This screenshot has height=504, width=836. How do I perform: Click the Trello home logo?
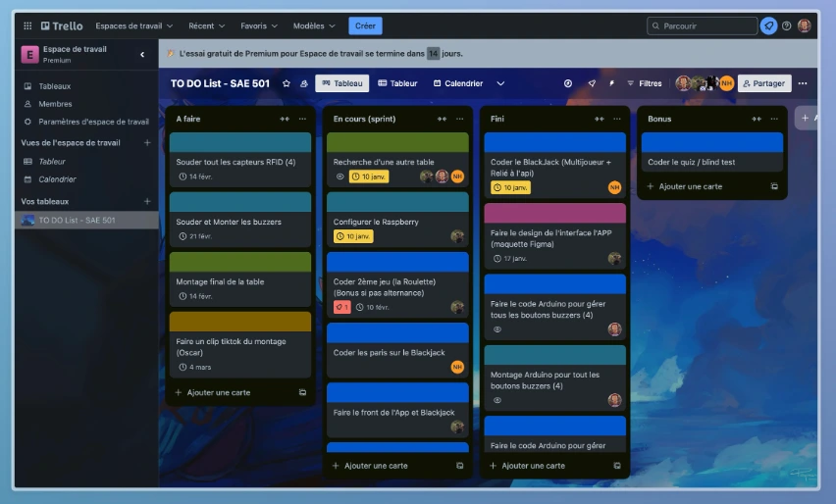tap(62, 25)
